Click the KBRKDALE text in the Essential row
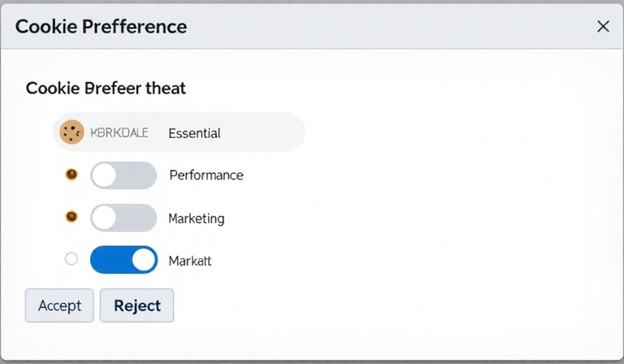The width and height of the screenshot is (624, 364). (x=119, y=132)
